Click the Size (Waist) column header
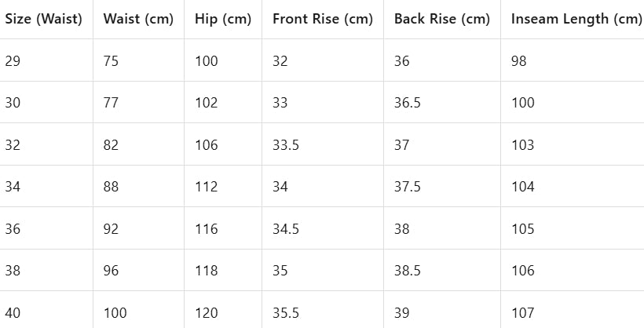The height and width of the screenshot is (328, 644). (x=44, y=20)
